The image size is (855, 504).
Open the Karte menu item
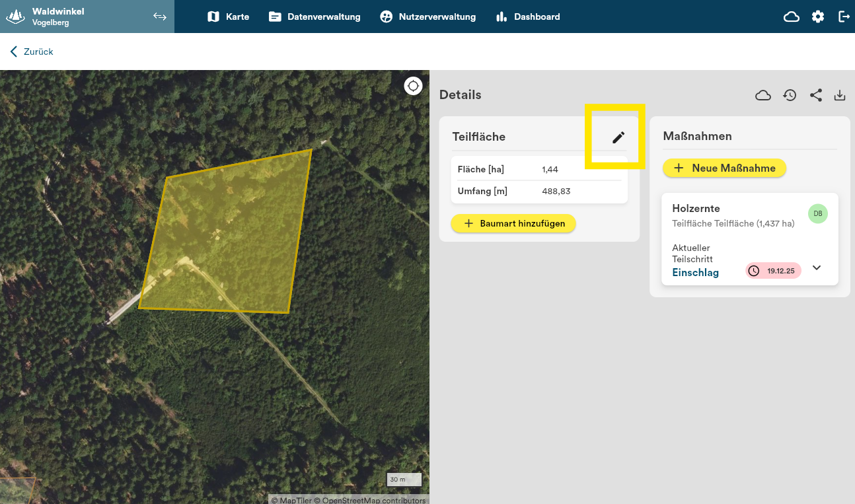coord(228,17)
